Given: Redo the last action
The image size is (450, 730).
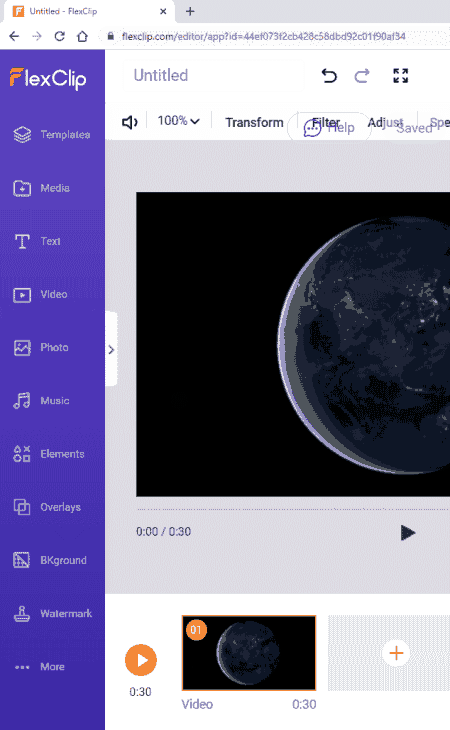Looking at the screenshot, I should pos(362,75).
